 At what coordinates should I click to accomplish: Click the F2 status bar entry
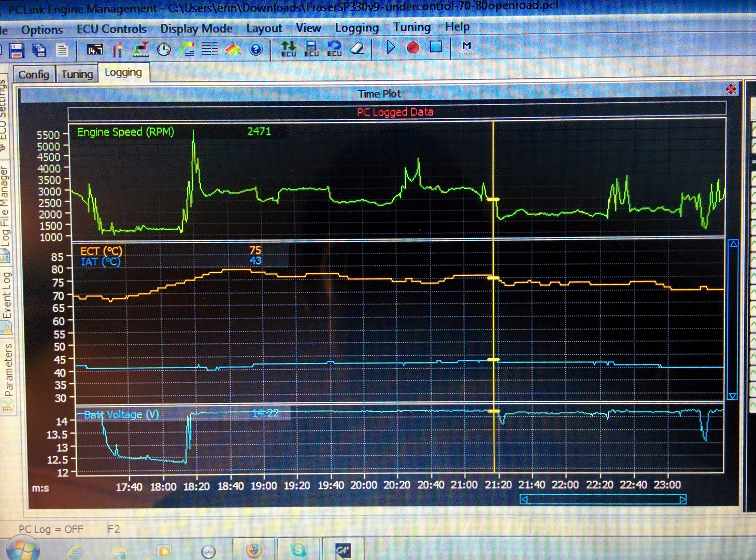[113, 529]
